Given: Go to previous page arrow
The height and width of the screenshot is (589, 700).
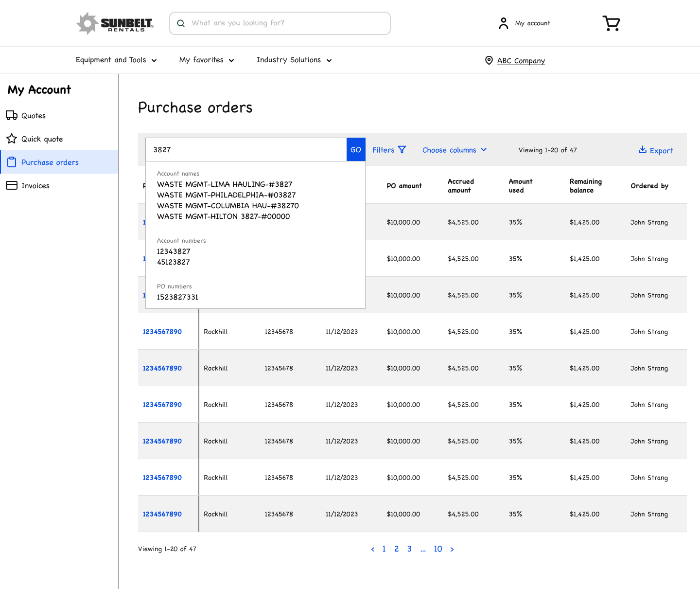Looking at the screenshot, I should pyautogui.click(x=373, y=549).
